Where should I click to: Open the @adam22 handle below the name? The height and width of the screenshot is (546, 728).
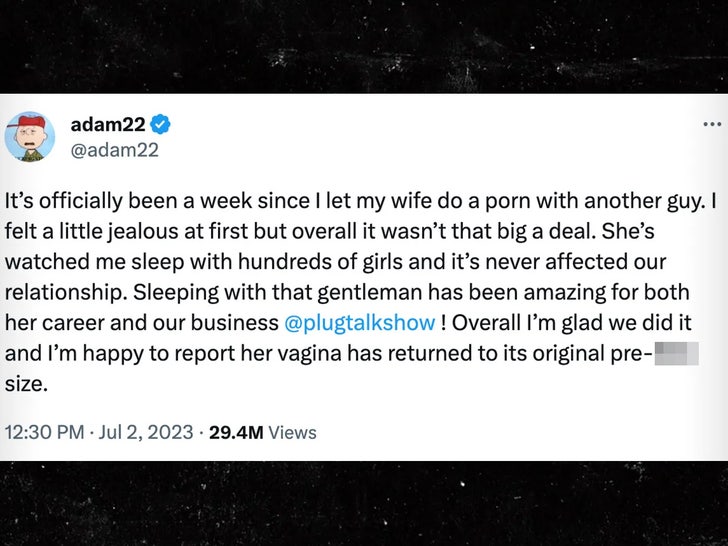(x=114, y=150)
